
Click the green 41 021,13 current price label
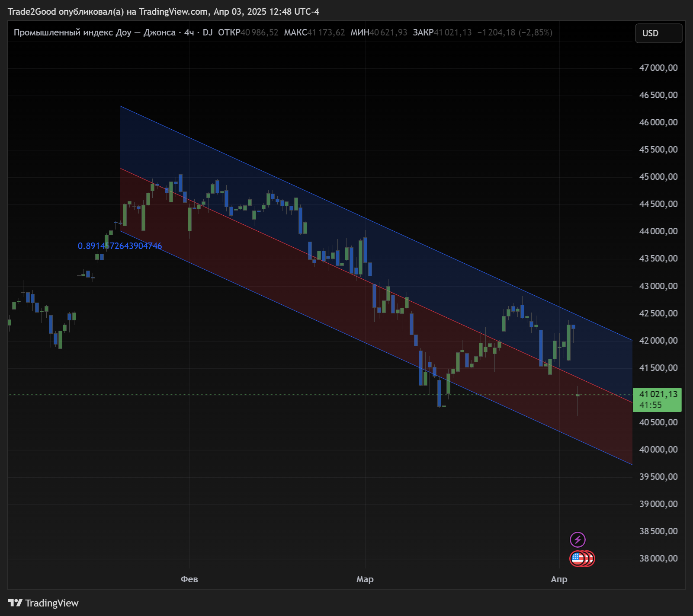coord(657,395)
